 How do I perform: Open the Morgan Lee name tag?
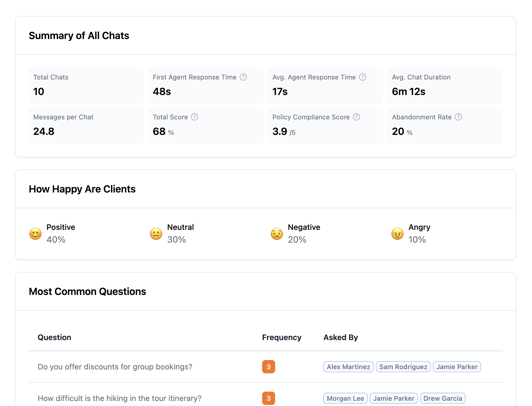pos(345,398)
